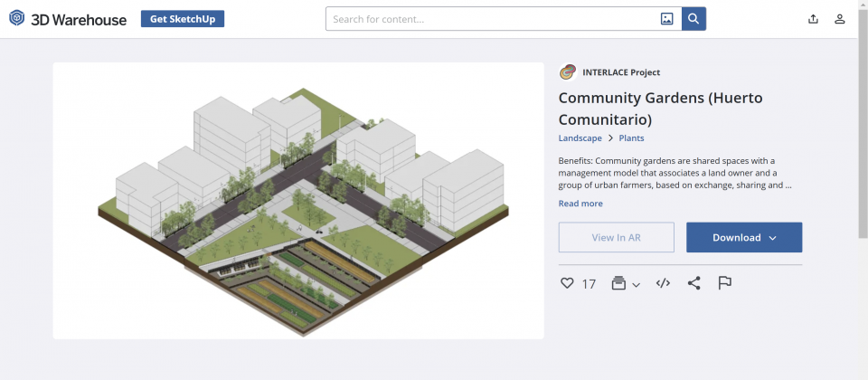Open the upload model icon
The width and height of the screenshot is (868, 380).
click(x=813, y=19)
